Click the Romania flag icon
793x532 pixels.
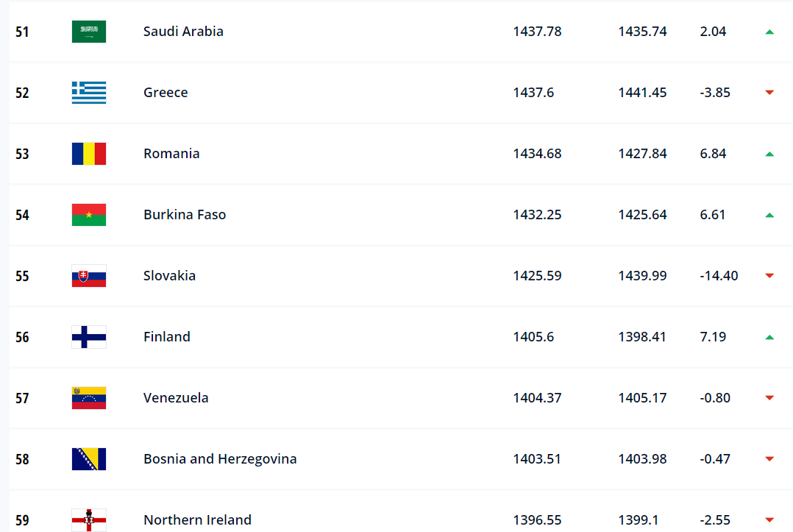[x=89, y=154]
